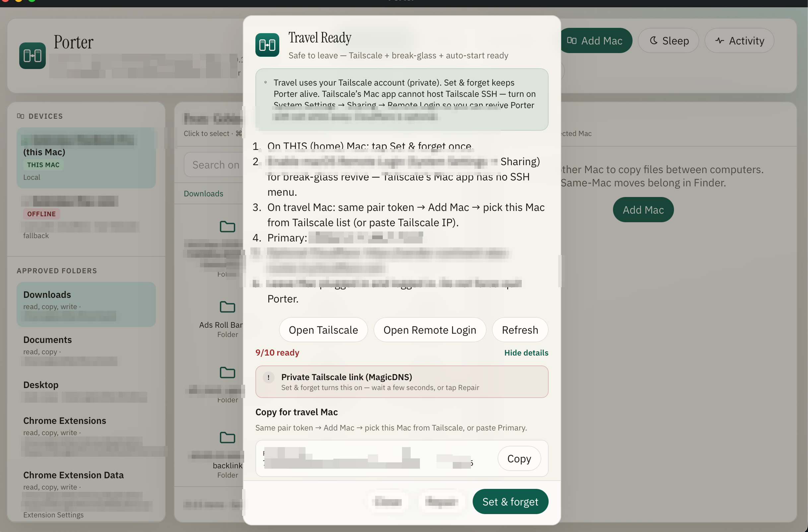Click the "9/10 ready" status text
Screen dimensions: 808x532
[277, 353]
